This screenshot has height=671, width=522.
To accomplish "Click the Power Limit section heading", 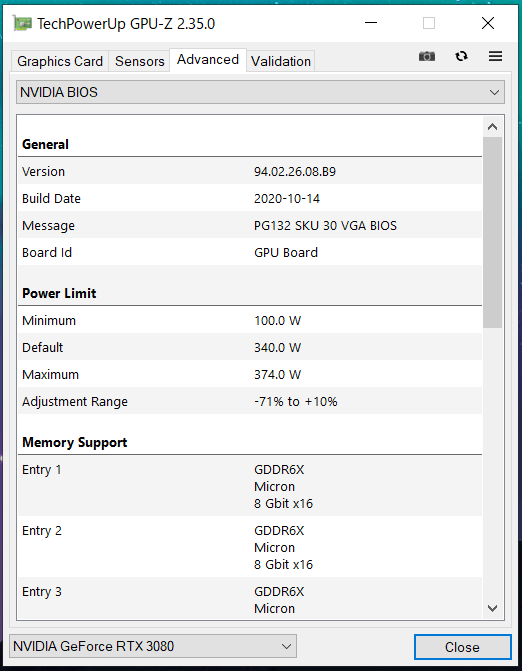I will [59, 293].
